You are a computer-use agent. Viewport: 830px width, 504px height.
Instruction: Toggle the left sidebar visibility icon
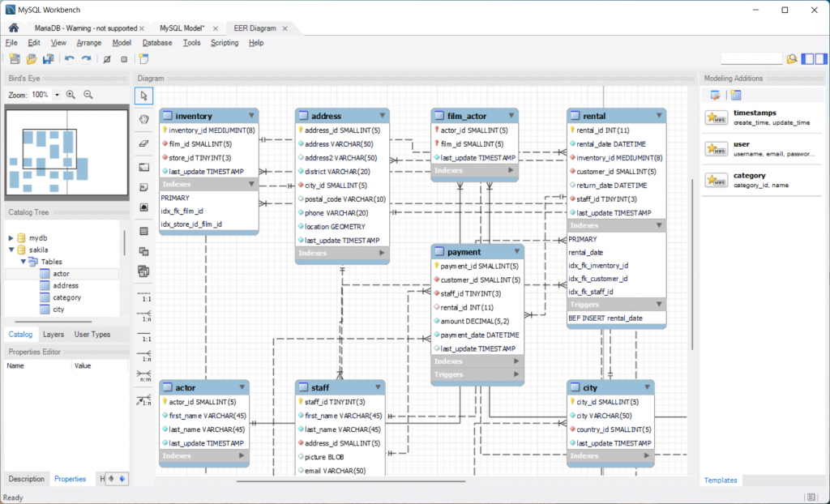pyautogui.click(x=808, y=59)
